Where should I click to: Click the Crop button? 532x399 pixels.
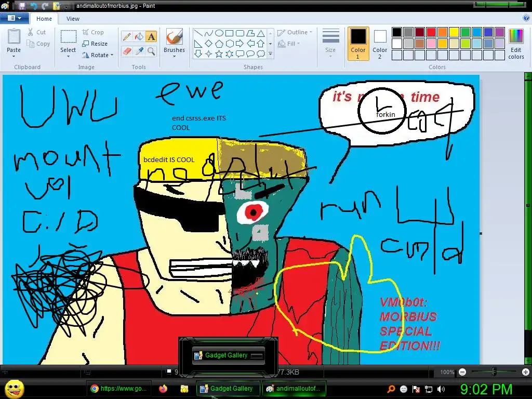(x=93, y=32)
